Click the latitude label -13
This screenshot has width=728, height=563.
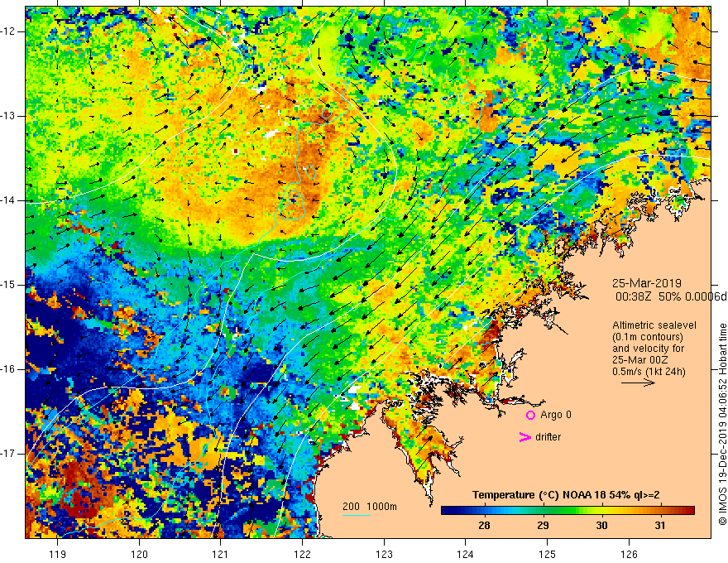click(x=9, y=116)
